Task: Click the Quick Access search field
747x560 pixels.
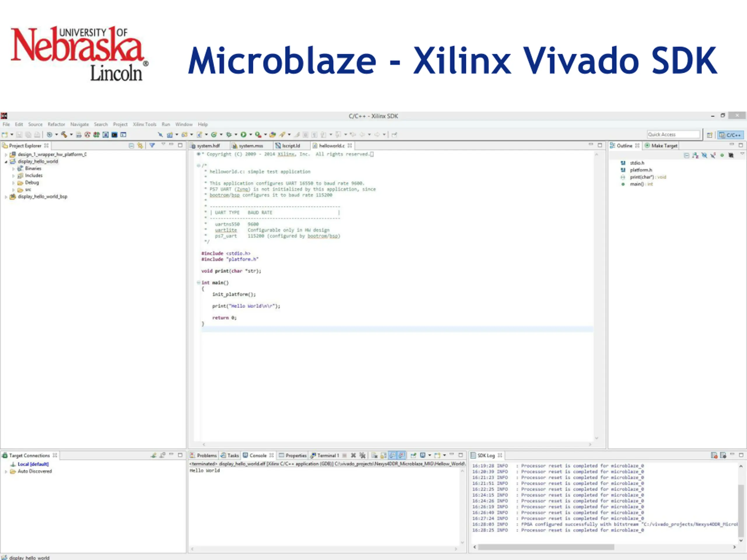Action: (x=673, y=134)
